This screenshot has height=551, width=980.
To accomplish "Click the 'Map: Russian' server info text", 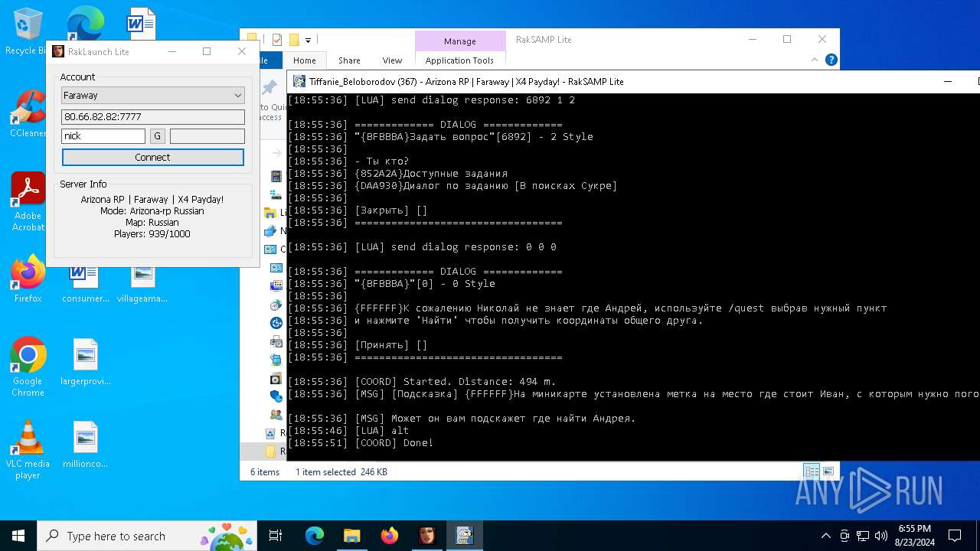I will [x=152, y=223].
